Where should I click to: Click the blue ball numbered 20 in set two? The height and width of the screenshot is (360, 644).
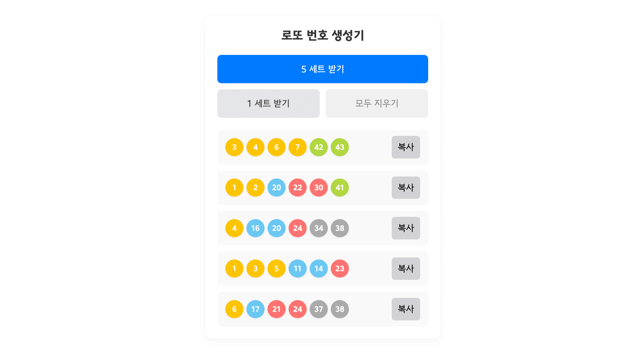tap(276, 188)
